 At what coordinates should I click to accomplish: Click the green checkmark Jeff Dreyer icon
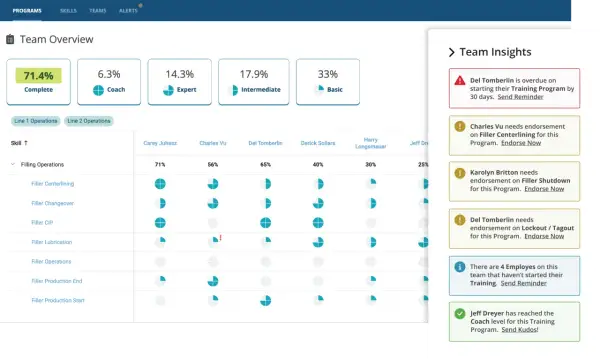pyautogui.click(x=460, y=314)
